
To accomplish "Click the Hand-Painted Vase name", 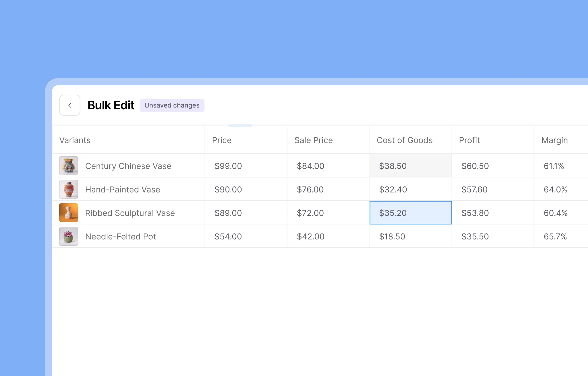I will 123,189.
